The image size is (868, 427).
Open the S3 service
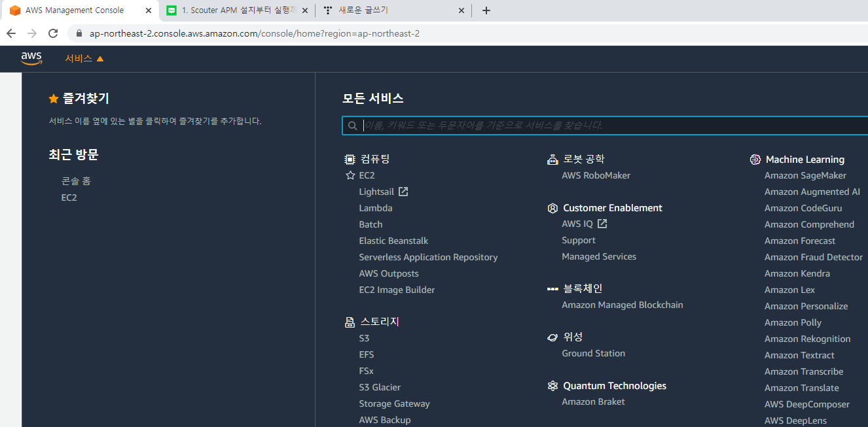364,338
